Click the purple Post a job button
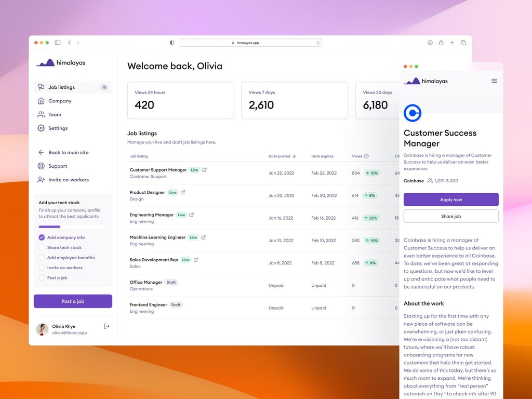 (73, 301)
